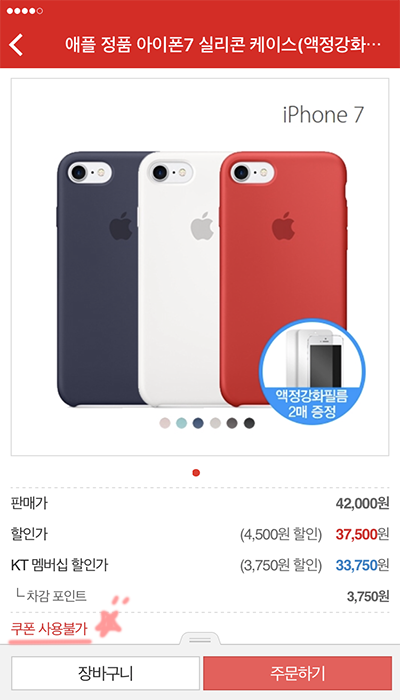The width and height of the screenshot is (400, 700).
Task: Select the sea blue color dot
Action: click(181, 423)
